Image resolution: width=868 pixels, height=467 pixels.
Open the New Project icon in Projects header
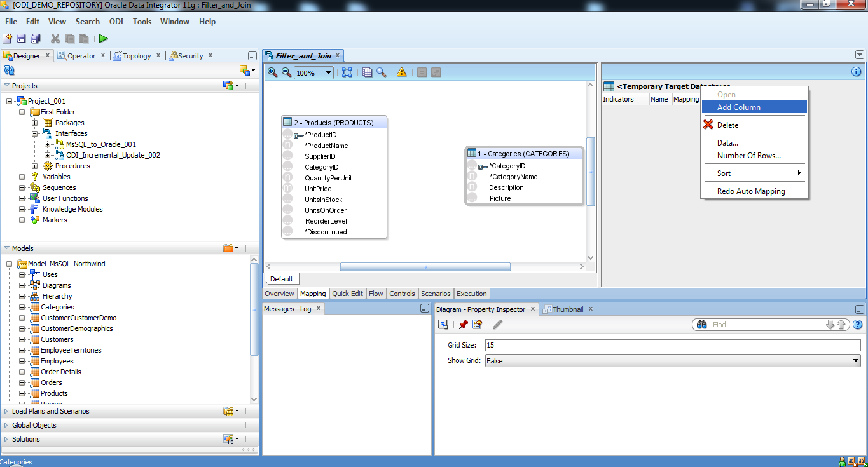[x=228, y=85]
